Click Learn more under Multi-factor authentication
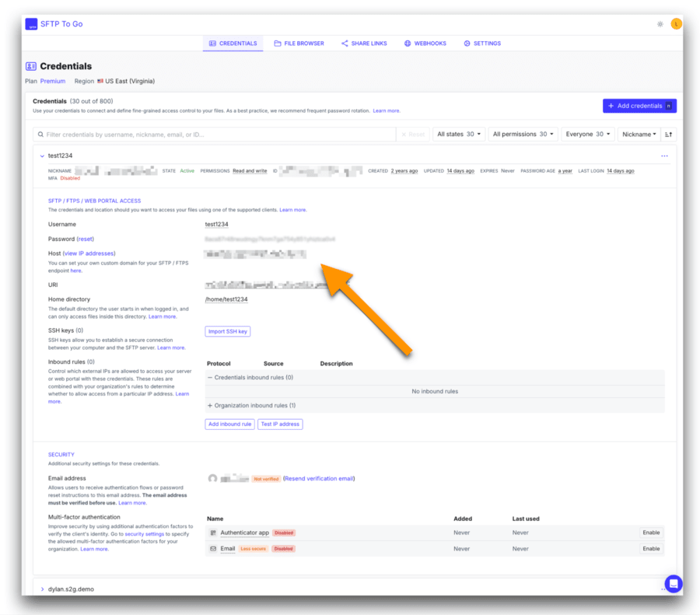Screen dimensions: 700x615 94,549
